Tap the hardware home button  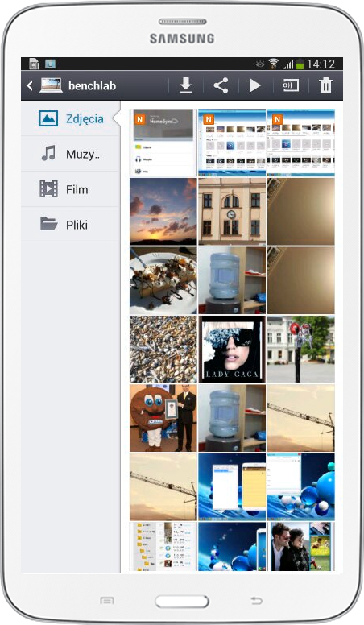[x=182, y=602]
